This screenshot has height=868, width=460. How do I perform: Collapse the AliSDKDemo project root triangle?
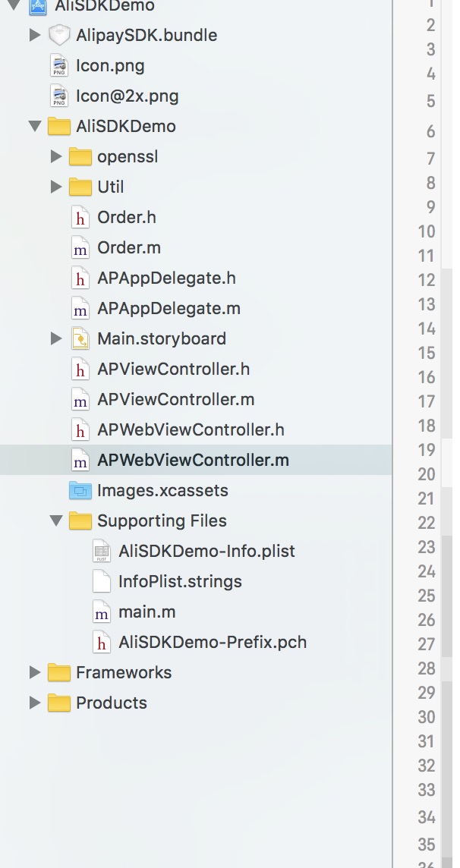point(14,5)
